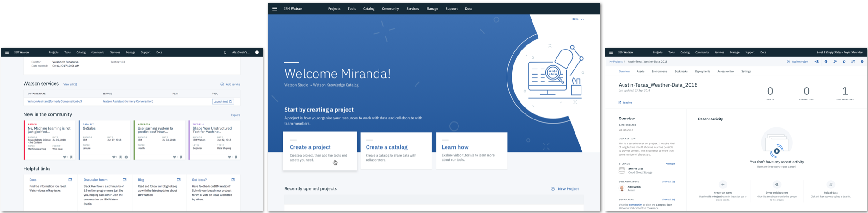Open View all (1) under Watson services
The image size is (868, 213).
[70, 84]
